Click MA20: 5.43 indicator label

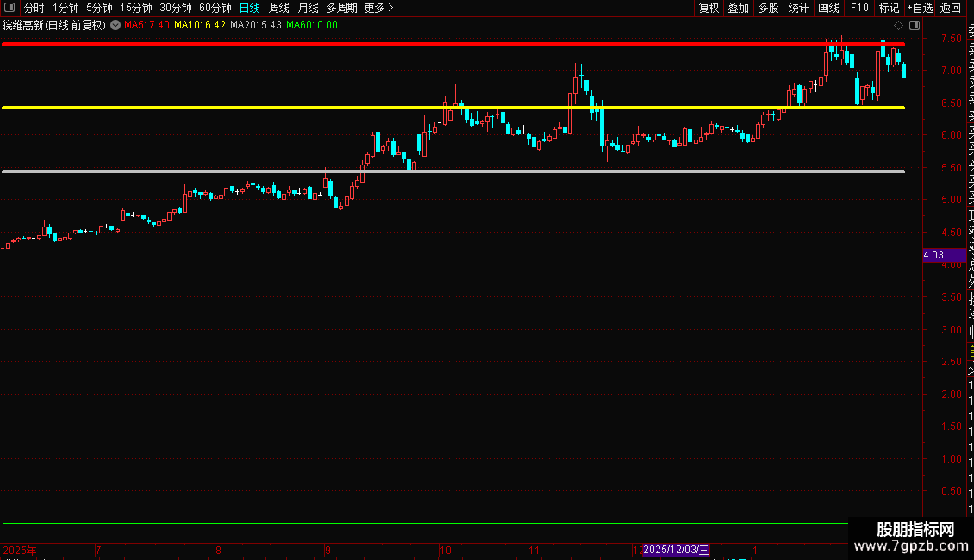[255, 25]
